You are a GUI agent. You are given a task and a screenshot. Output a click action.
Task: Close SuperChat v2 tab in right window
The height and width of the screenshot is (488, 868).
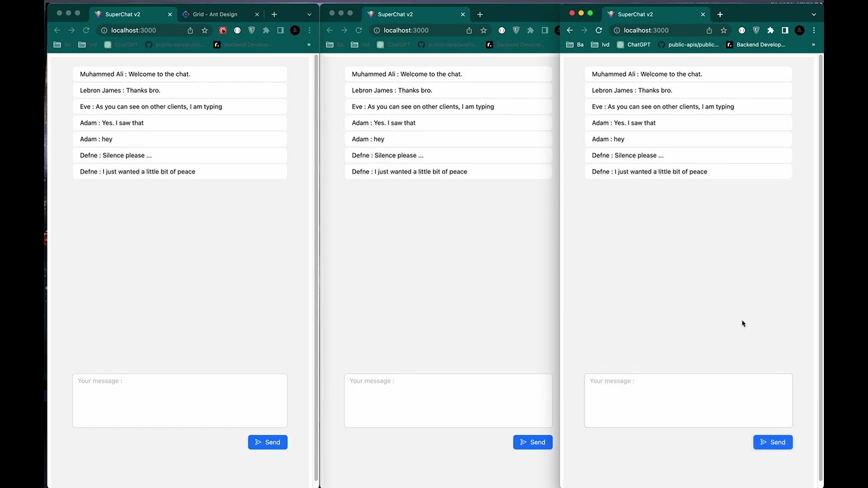(x=703, y=14)
